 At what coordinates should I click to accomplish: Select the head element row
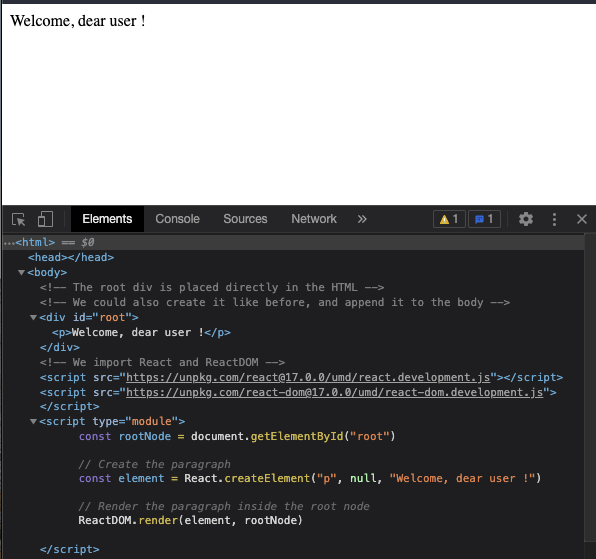(x=71, y=258)
